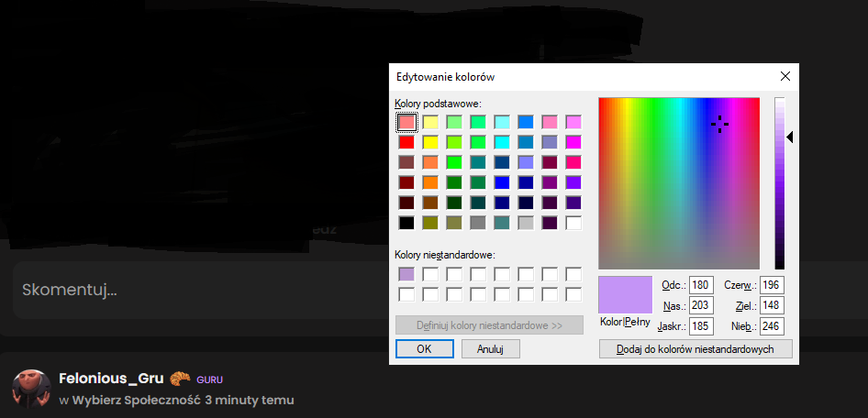
Task: Click the Czerw. red value field
Action: (772, 285)
